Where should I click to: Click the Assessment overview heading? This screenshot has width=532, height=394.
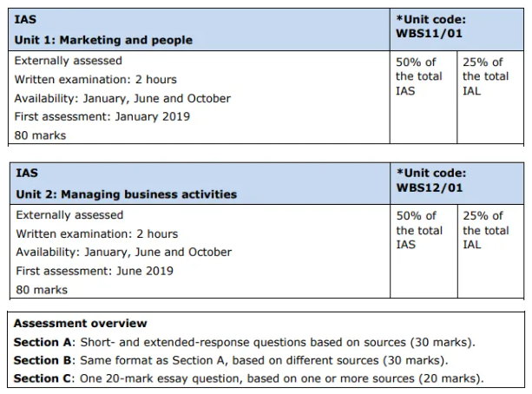tap(81, 323)
